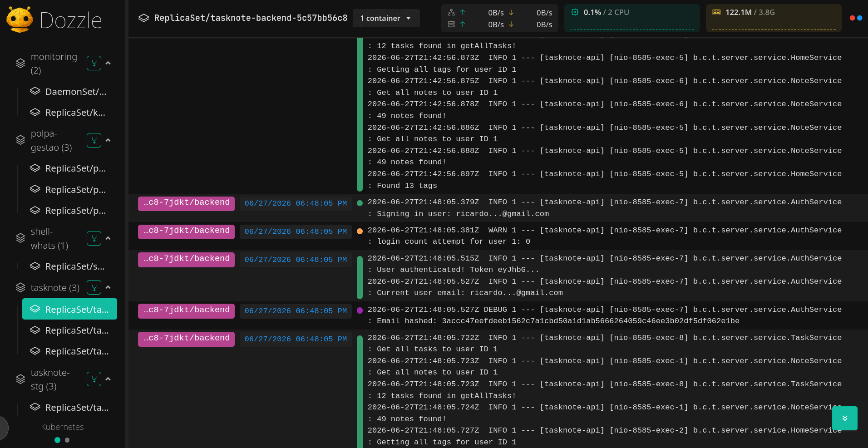Click the polpa-gestao (3) layers icon

[x=20, y=140]
